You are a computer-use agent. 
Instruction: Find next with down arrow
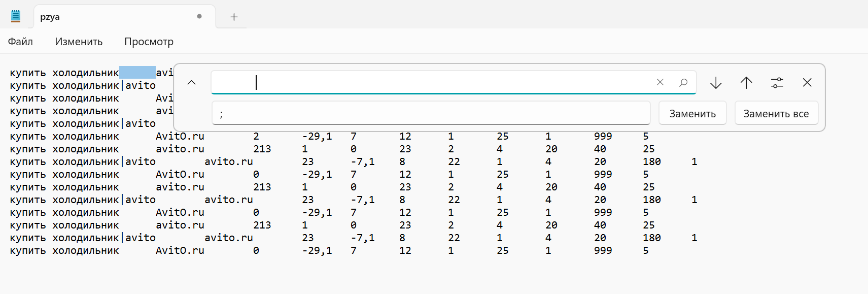tap(716, 82)
